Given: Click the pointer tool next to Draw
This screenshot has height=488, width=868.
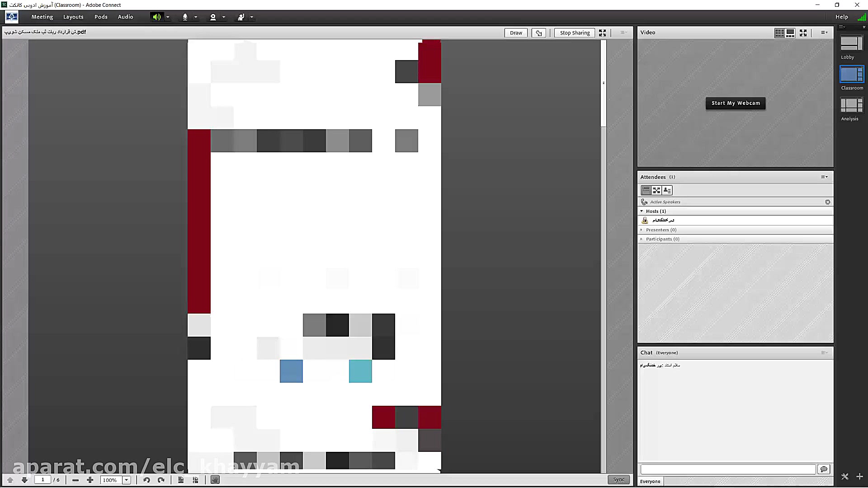Looking at the screenshot, I should click(538, 33).
